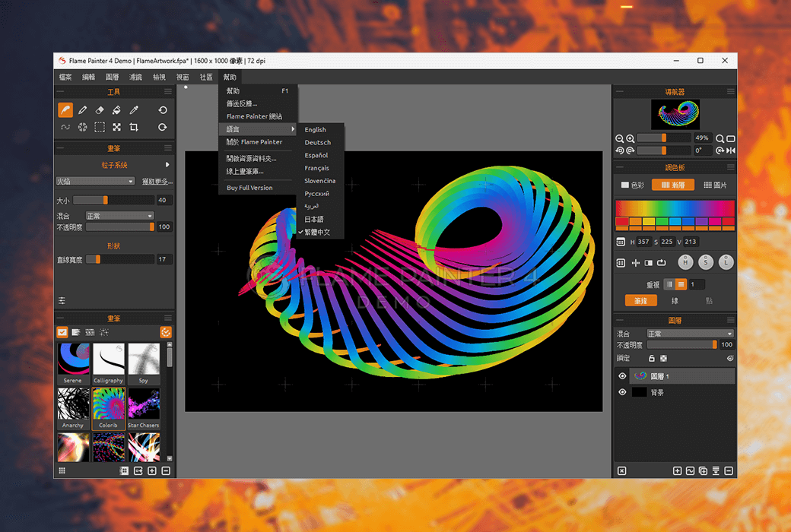Toggle visibility of 圖層 1 layer
791x532 pixels.
coord(622,376)
